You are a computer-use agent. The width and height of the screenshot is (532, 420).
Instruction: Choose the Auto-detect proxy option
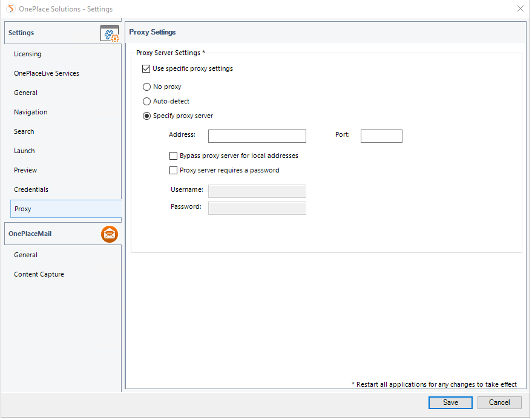coord(146,102)
